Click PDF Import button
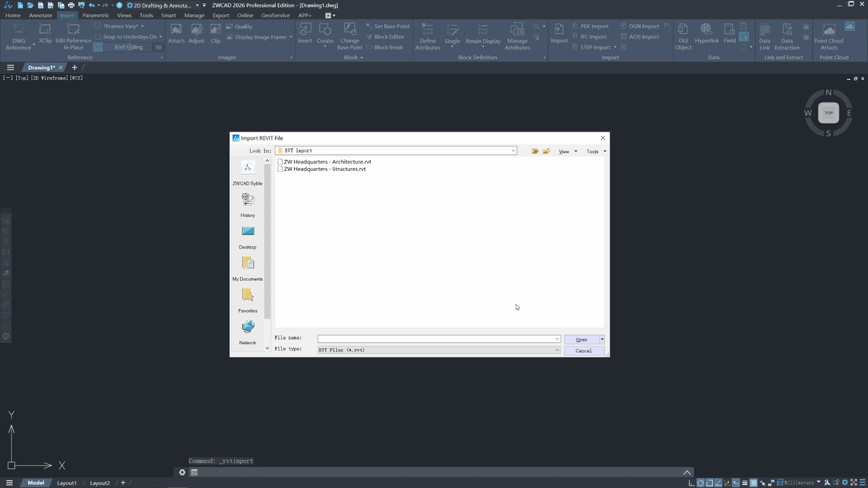Image resolution: width=868 pixels, height=488 pixels. [x=590, y=26]
